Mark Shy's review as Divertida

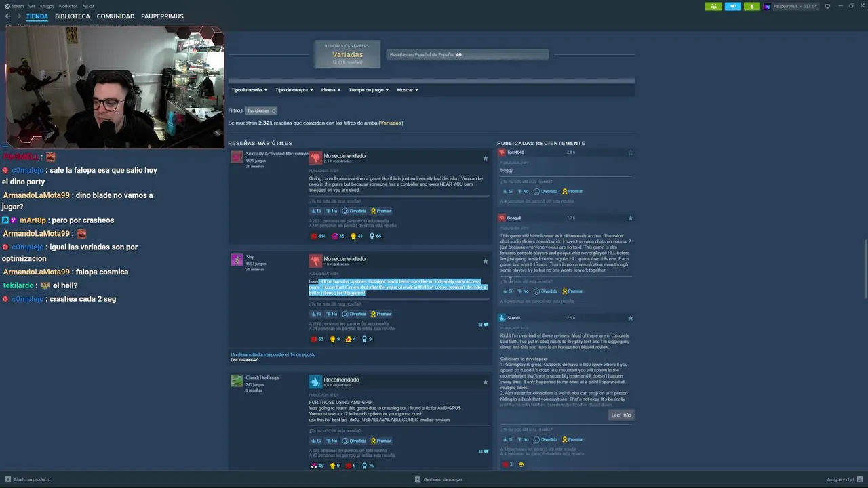tap(354, 314)
